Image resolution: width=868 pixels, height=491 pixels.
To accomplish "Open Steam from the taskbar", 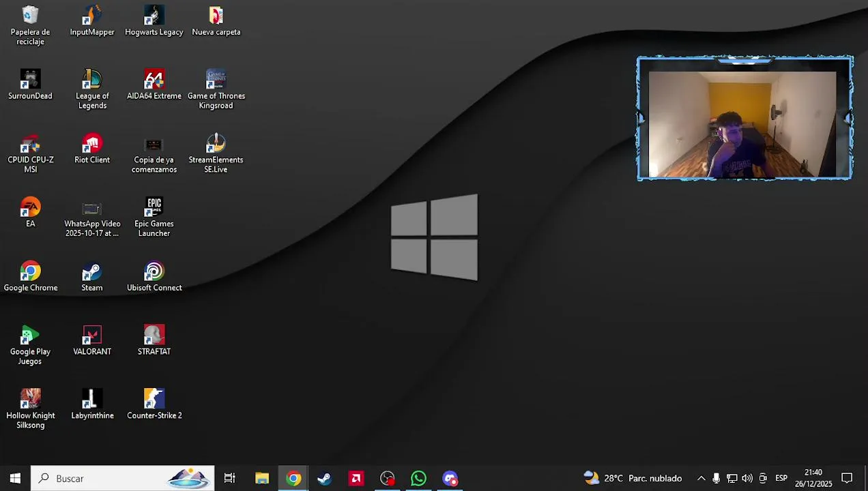I will (325, 479).
